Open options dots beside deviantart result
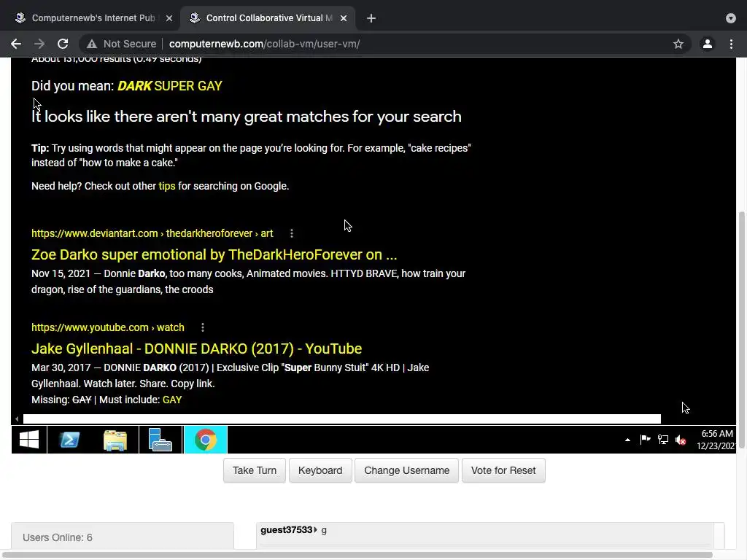The width and height of the screenshot is (747, 560). [292, 233]
